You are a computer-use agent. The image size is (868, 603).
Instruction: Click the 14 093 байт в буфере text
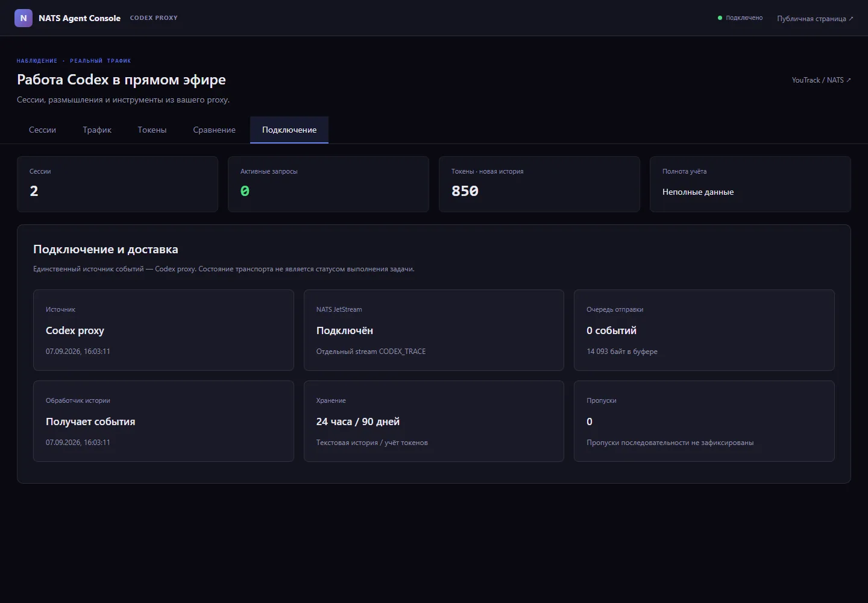622,352
